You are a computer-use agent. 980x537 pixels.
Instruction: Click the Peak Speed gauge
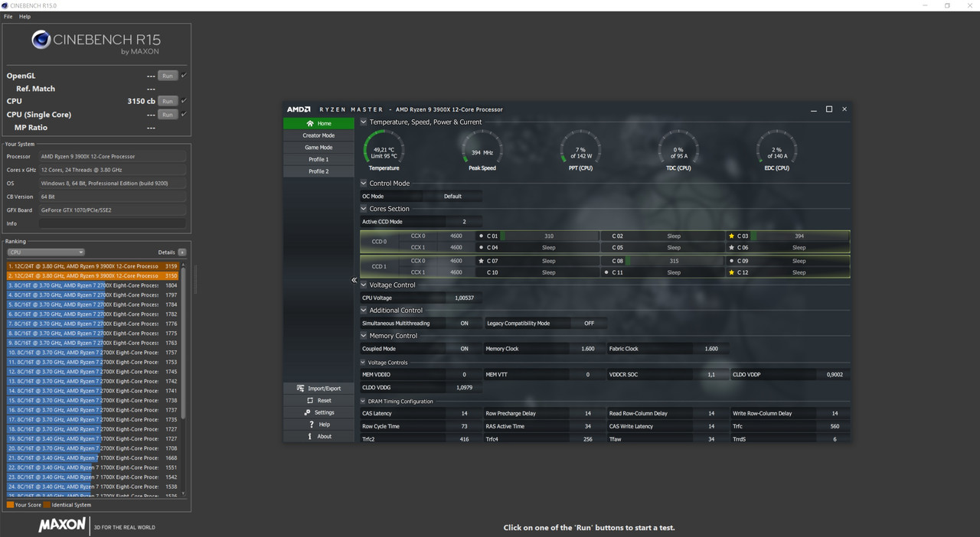[482, 149]
